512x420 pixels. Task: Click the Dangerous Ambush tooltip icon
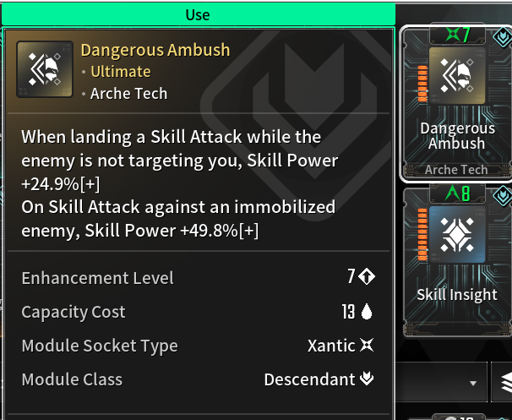coord(45,69)
